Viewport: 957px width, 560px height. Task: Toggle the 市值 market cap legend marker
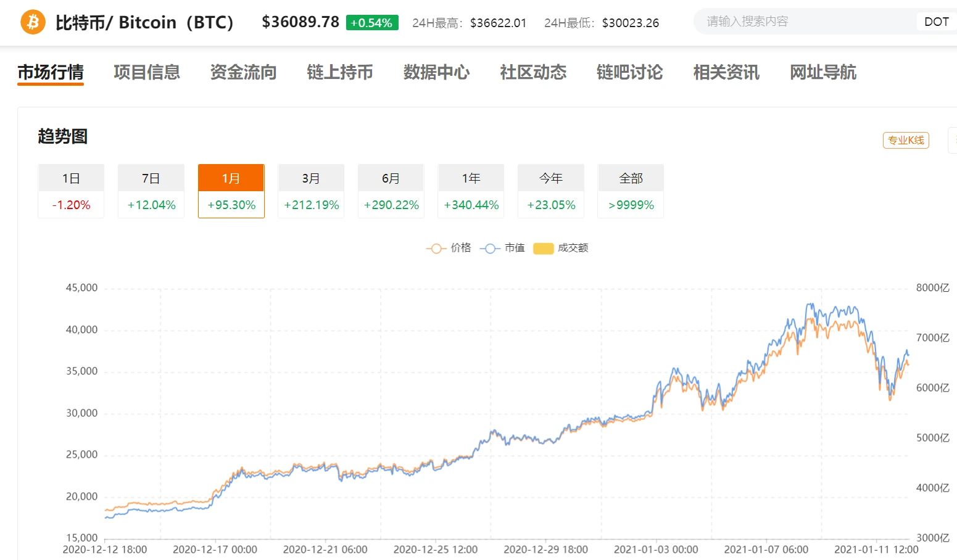(x=490, y=249)
